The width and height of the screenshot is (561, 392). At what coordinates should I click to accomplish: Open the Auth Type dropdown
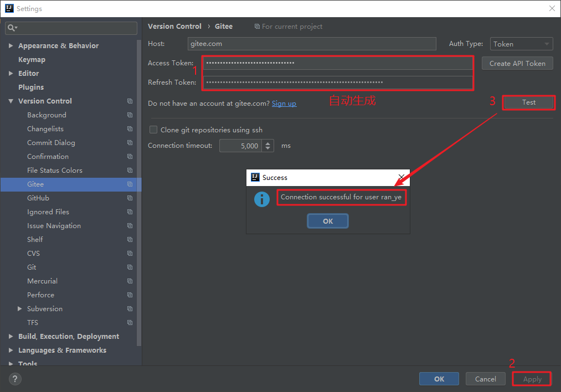(x=521, y=44)
